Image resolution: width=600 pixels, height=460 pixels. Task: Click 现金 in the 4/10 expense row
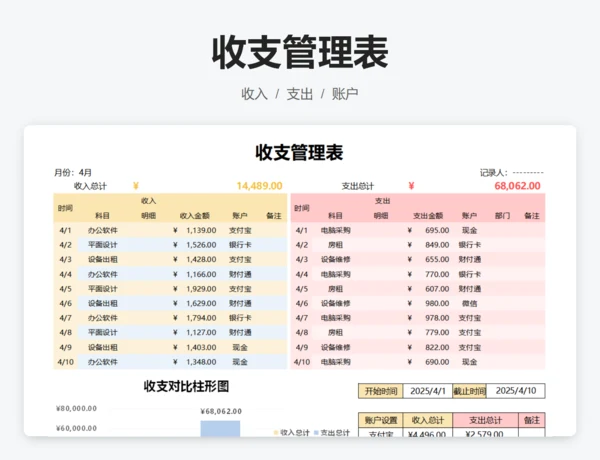tap(470, 362)
